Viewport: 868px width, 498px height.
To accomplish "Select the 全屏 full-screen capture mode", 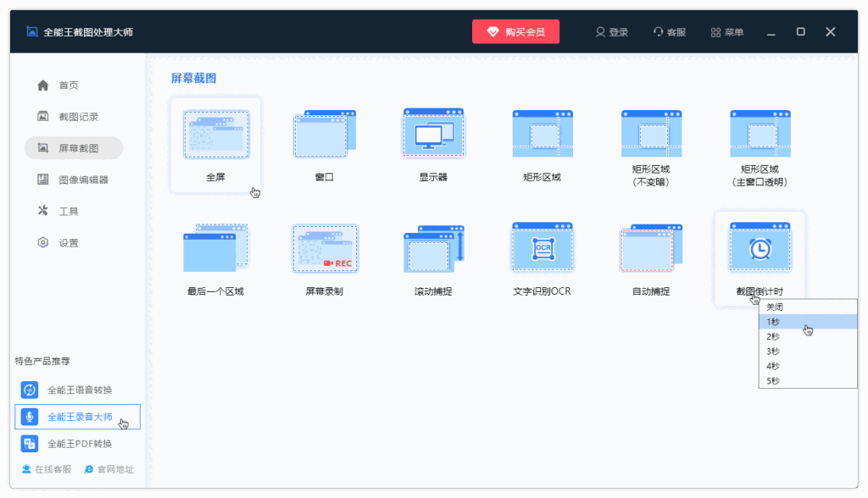I will (215, 140).
